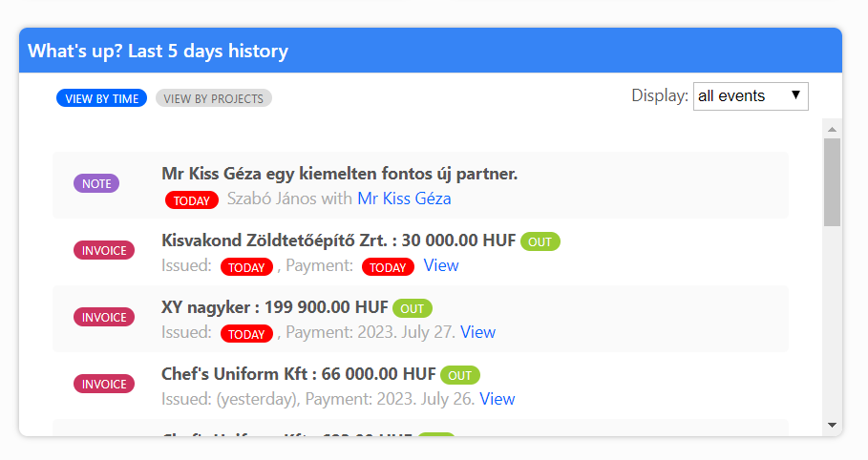Click TODAY badge in the note row
Image resolution: width=868 pixels, height=460 pixels.
pyautogui.click(x=192, y=200)
